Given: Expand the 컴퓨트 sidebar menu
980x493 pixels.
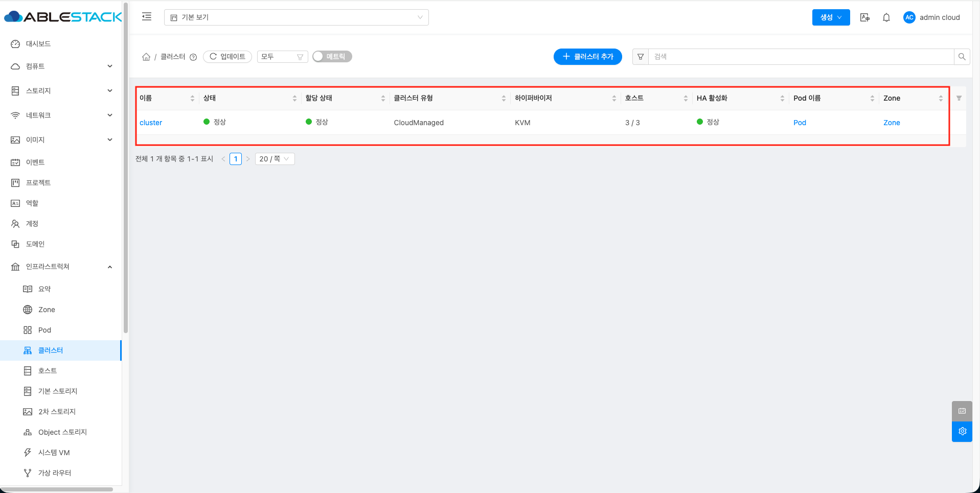Looking at the screenshot, I should click(x=61, y=66).
